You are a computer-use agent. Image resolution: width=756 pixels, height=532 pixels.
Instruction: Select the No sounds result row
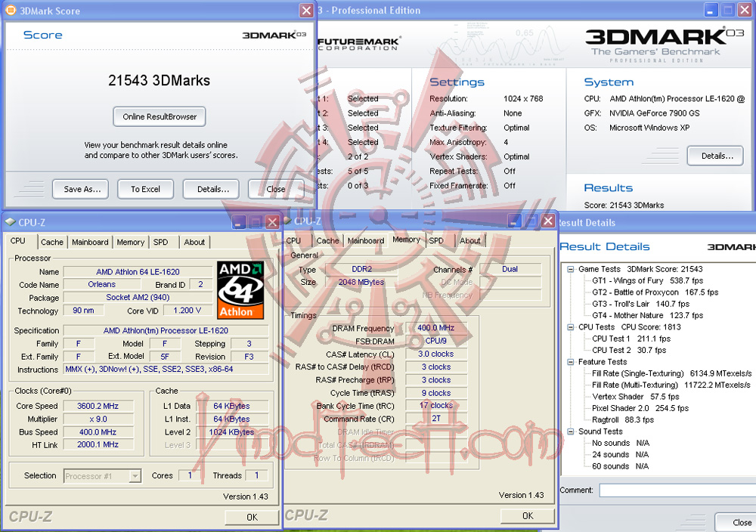(621, 444)
